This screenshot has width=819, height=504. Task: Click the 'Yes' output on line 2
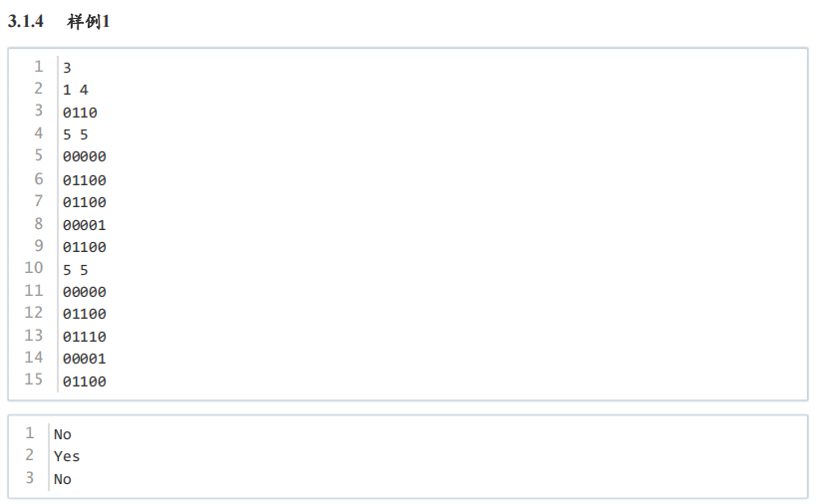67,456
